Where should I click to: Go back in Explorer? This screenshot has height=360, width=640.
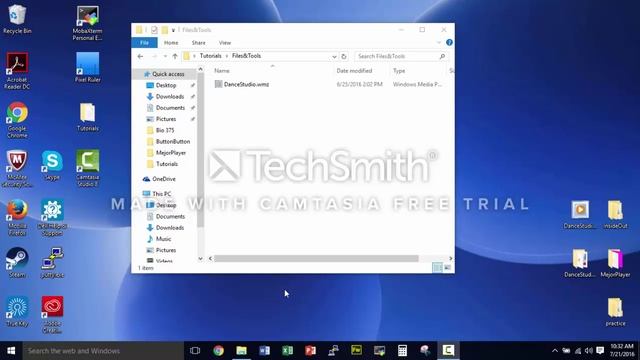tap(140, 56)
